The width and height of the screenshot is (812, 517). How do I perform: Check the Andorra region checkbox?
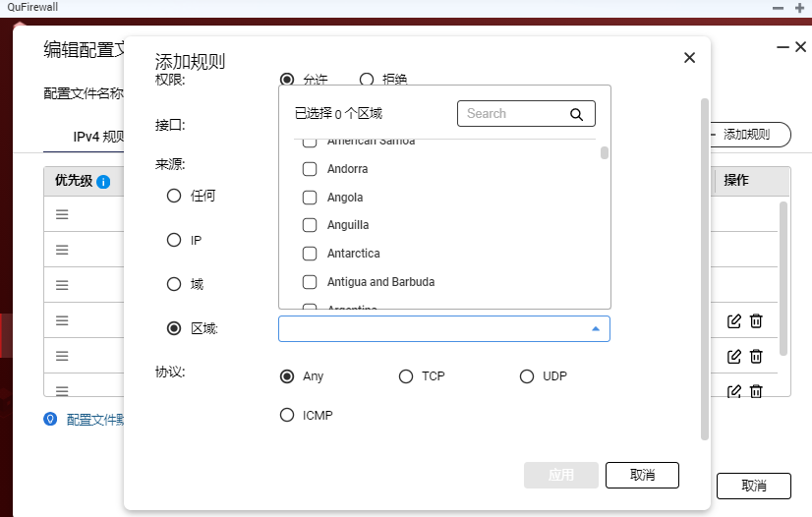coord(310,169)
